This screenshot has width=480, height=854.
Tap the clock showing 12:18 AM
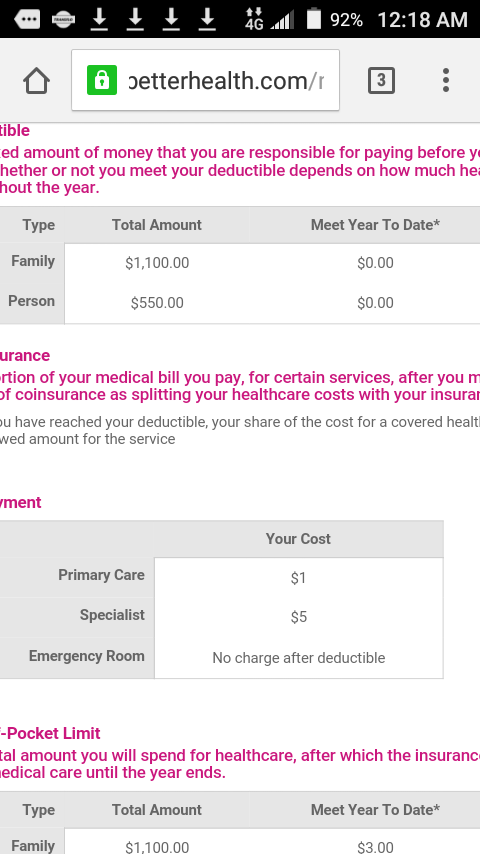[422, 20]
